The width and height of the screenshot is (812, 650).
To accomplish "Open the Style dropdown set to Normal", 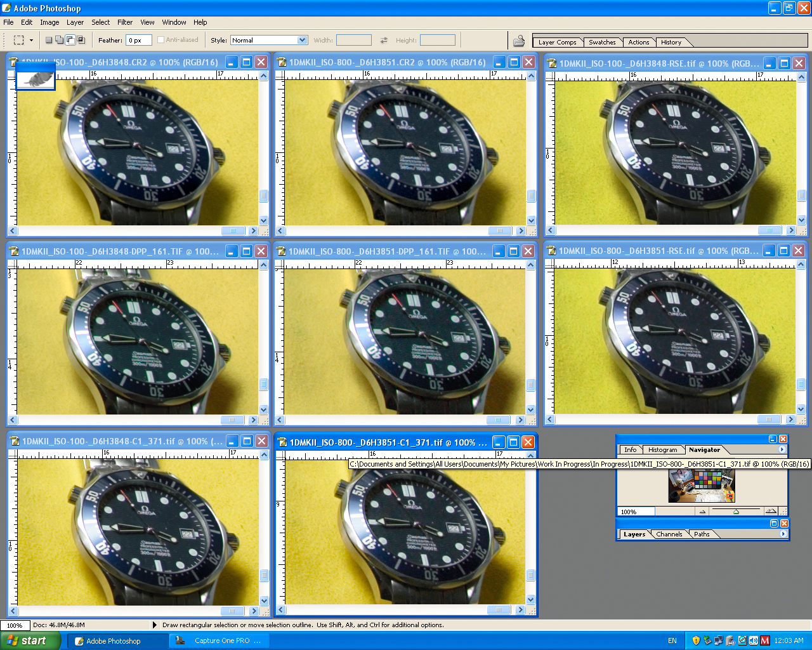I will pyautogui.click(x=269, y=40).
